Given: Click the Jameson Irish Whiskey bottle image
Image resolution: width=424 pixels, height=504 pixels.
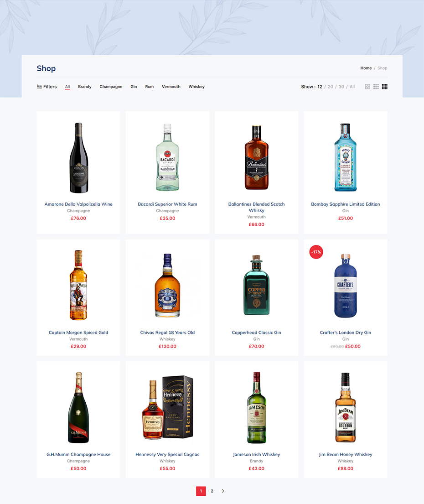Looking at the screenshot, I should pyautogui.click(x=256, y=407).
